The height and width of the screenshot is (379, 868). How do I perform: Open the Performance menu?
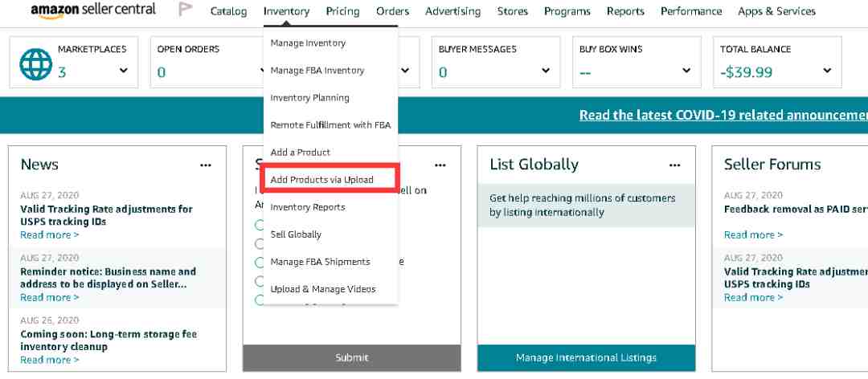click(691, 11)
